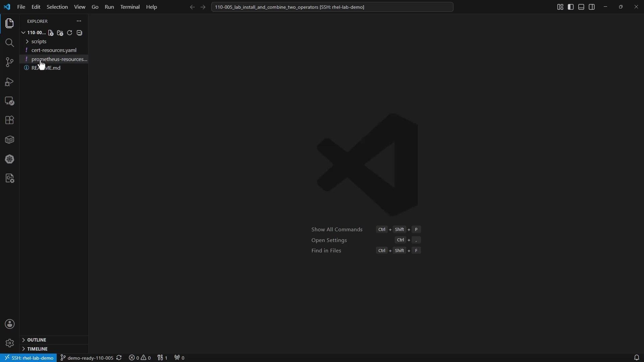Open the Terminal menu
644x362 pixels.
(x=130, y=7)
